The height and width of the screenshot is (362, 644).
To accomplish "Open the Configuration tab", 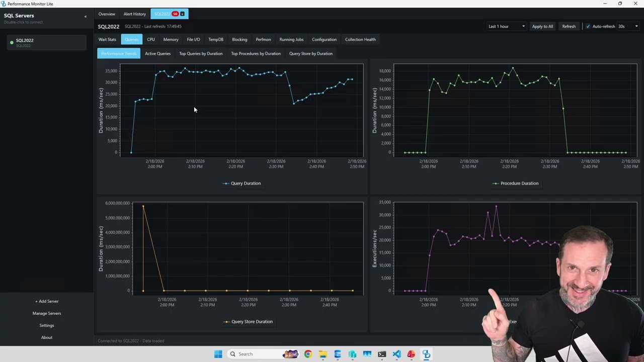I will tap(324, 39).
